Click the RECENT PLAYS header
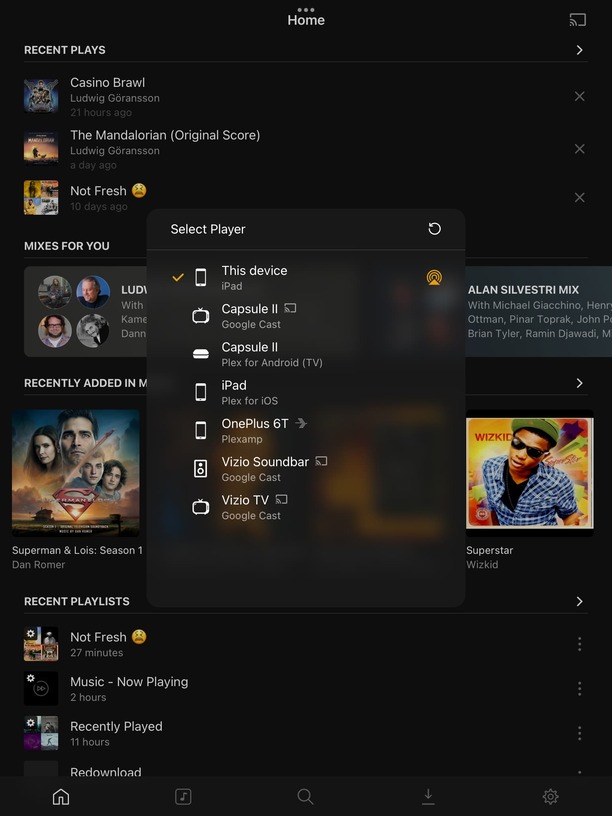This screenshot has width=612, height=816. pos(65,50)
